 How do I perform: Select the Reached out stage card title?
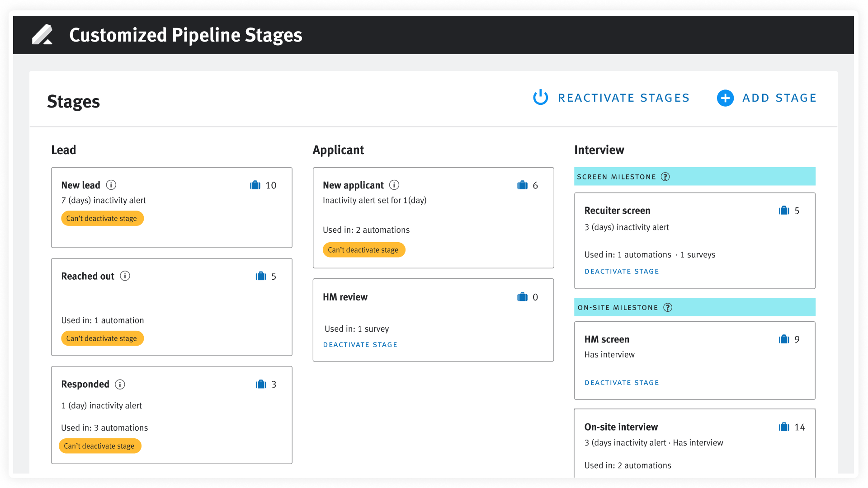[88, 276]
